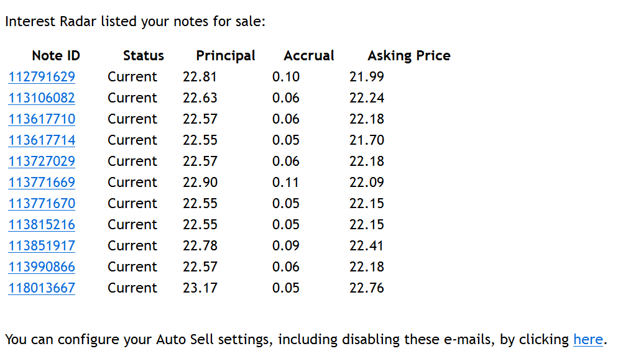The image size is (623, 364).
Task: Open note link 113771670
Action: pos(42,203)
